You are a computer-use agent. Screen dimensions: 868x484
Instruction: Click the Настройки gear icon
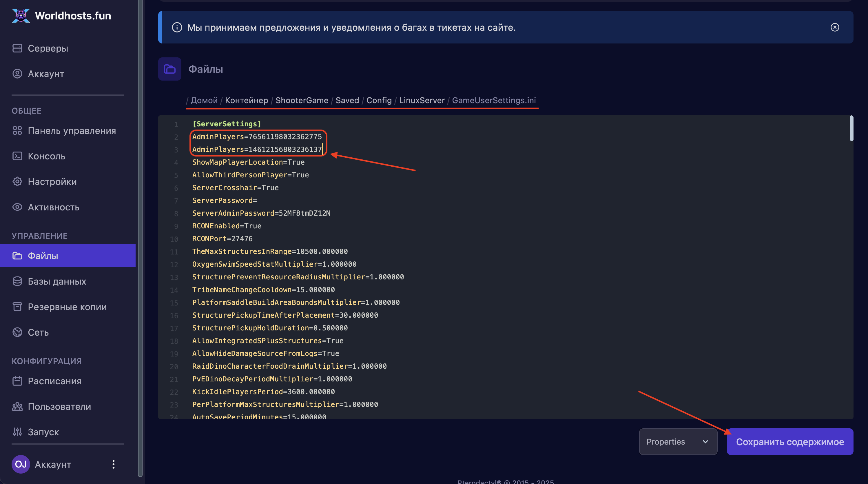17,182
